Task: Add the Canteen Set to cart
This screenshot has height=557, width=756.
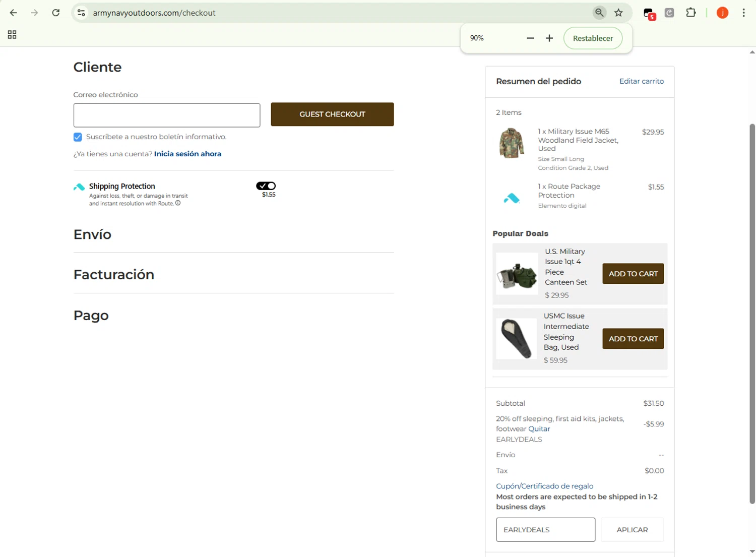Action: point(633,274)
